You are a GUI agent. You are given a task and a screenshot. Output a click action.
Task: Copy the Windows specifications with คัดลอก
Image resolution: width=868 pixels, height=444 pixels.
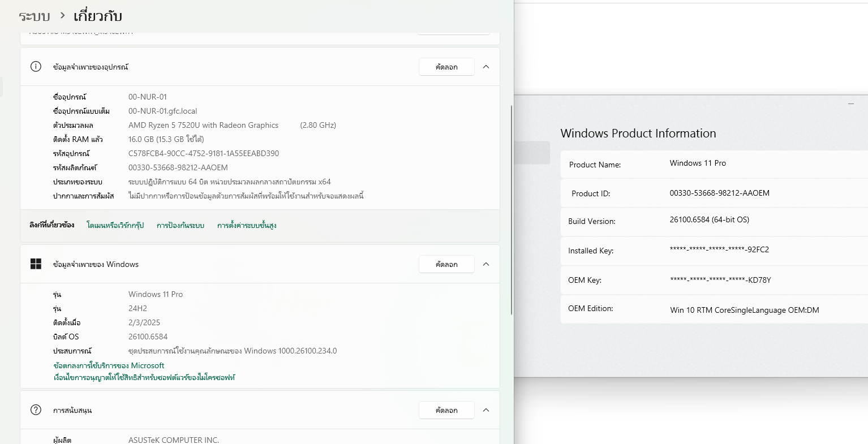tap(446, 264)
